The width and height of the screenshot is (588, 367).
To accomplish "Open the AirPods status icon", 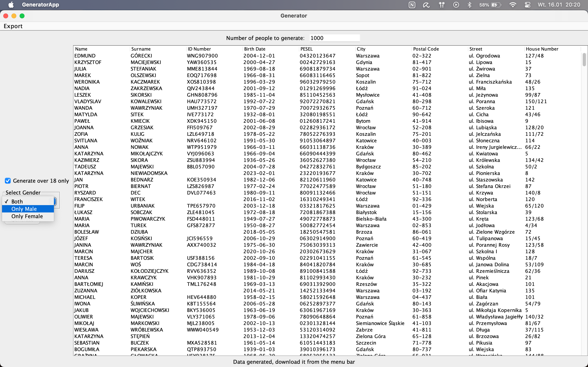I will tap(441, 5).
